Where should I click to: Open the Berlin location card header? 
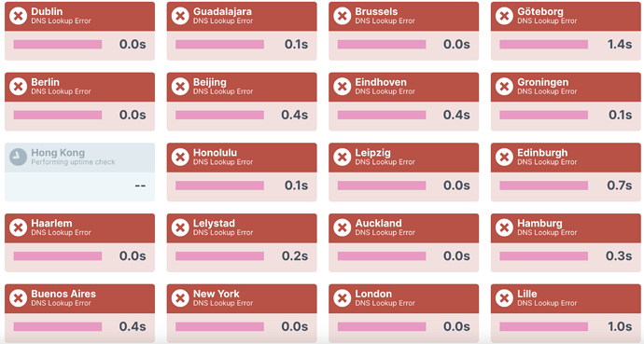coord(79,87)
